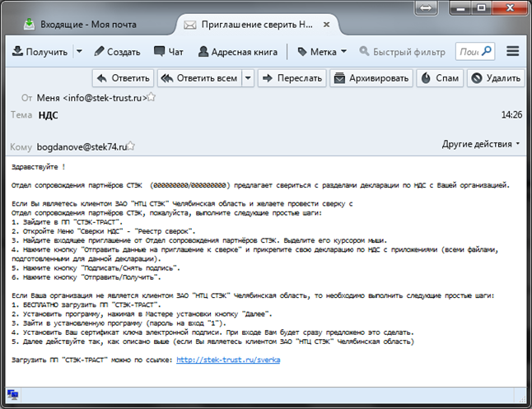Click the double-arrow button in title bar
The image size is (532, 409).
click(426, 7)
